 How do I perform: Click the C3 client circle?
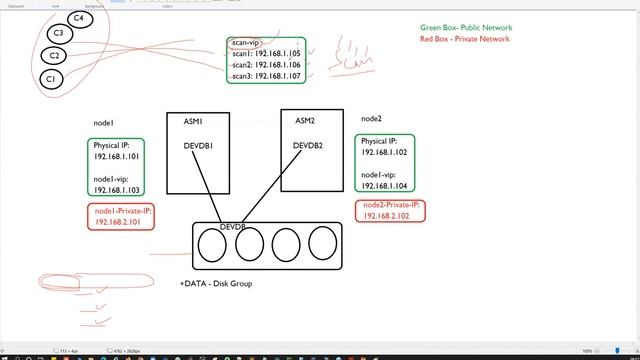click(60, 33)
